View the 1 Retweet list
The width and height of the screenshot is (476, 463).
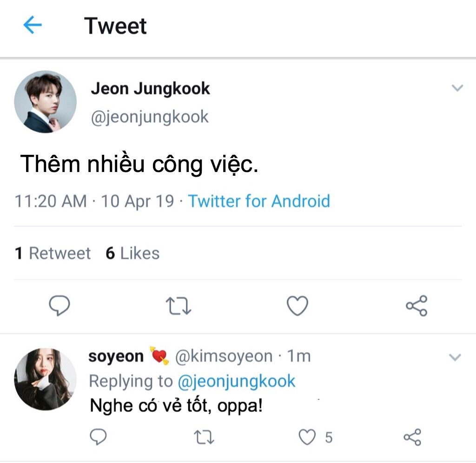coord(53,253)
